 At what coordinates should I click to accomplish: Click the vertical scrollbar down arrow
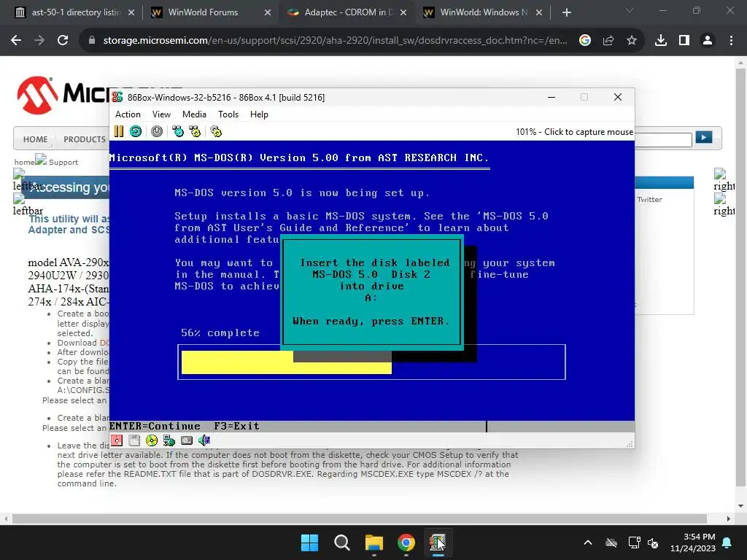coord(740,506)
